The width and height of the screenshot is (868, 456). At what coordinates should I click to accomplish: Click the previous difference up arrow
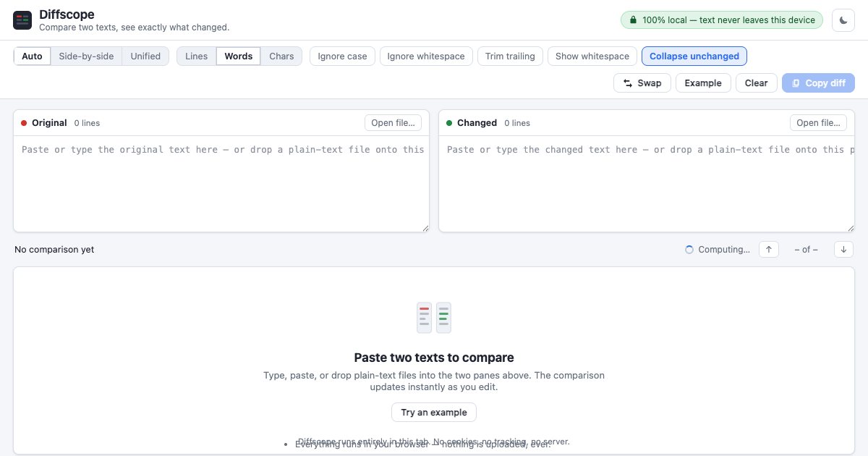tap(769, 249)
